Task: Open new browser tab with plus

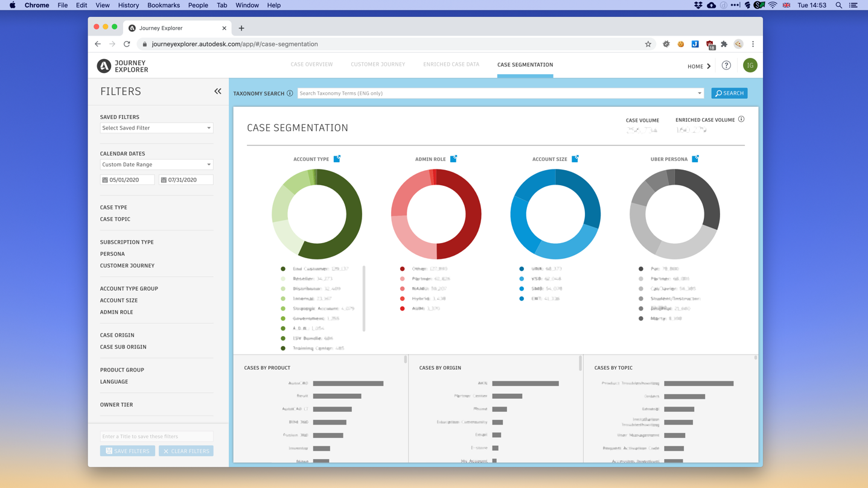Action: click(x=241, y=28)
